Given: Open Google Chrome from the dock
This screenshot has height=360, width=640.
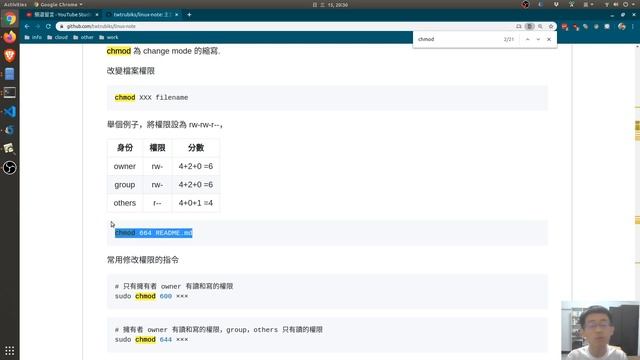Looking at the screenshot, I should (10, 19).
